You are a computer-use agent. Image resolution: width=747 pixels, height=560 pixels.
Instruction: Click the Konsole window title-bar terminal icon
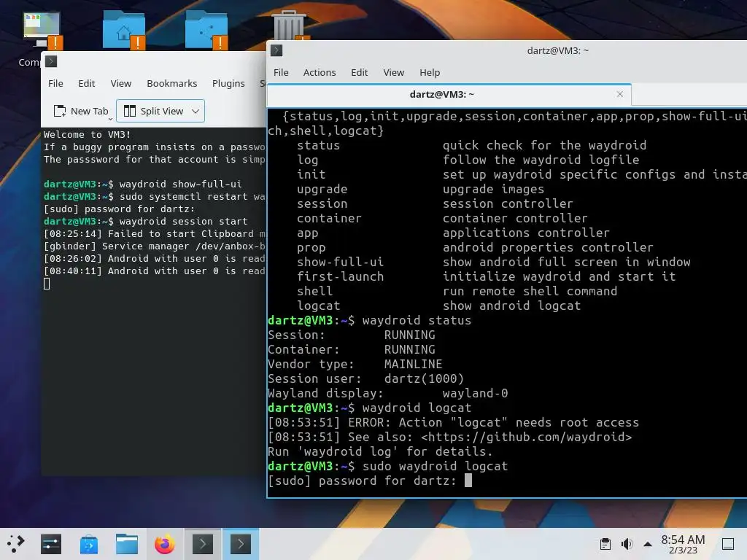click(51, 61)
